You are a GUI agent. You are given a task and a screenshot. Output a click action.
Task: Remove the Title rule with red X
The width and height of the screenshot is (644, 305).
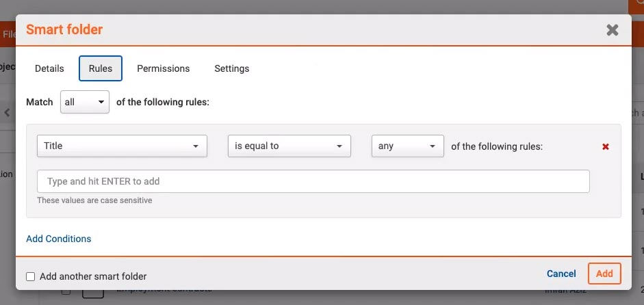pyautogui.click(x=605, y=146)
